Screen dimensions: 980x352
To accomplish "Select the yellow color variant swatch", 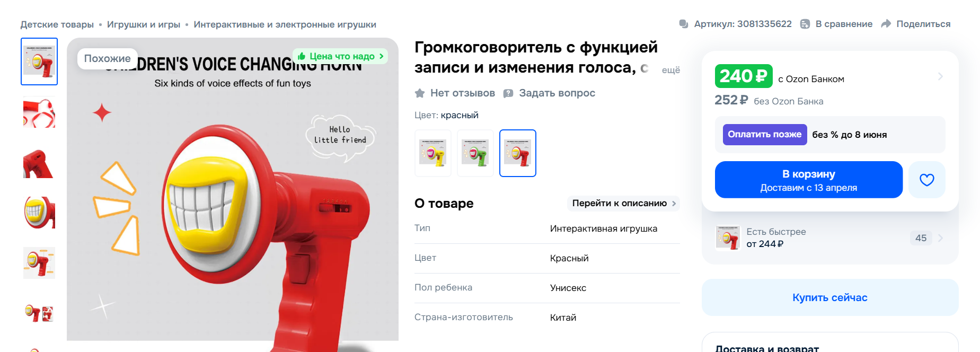I will tap(433, 153).
